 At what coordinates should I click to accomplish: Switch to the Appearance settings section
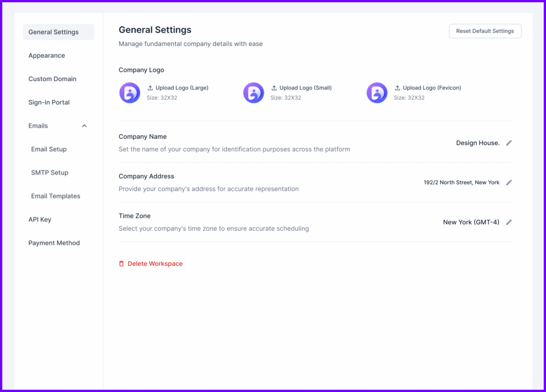point(46,55)
